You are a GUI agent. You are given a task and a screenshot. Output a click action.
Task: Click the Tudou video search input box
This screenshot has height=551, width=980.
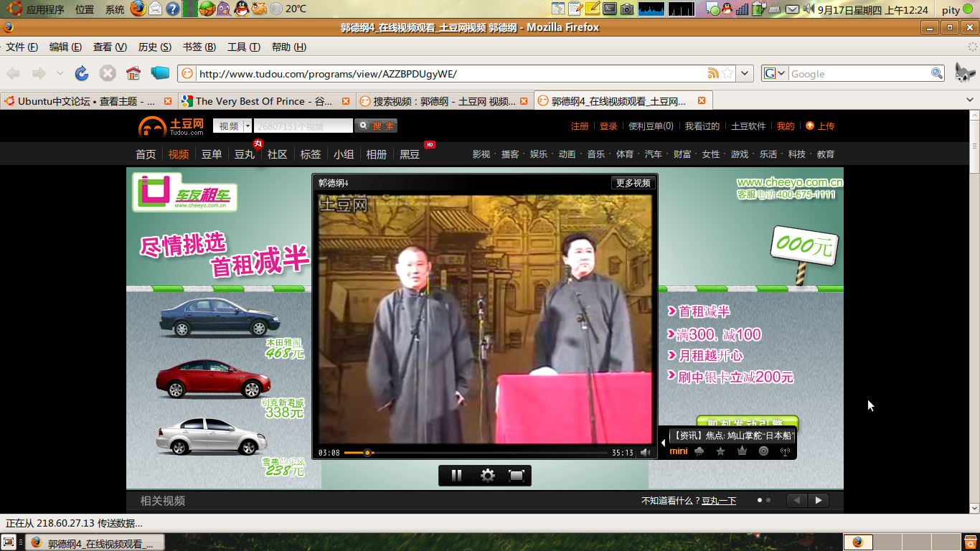click(303, 126)
